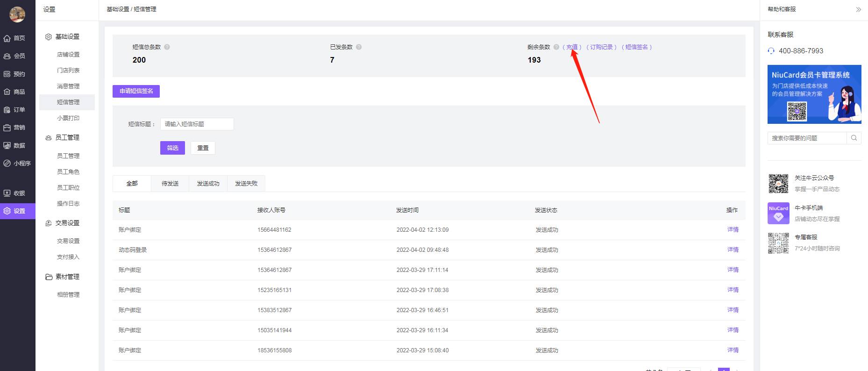This screenshot has height=371, width=868.
Task: Open 支付接入 menu item
Action: point(68,257)
